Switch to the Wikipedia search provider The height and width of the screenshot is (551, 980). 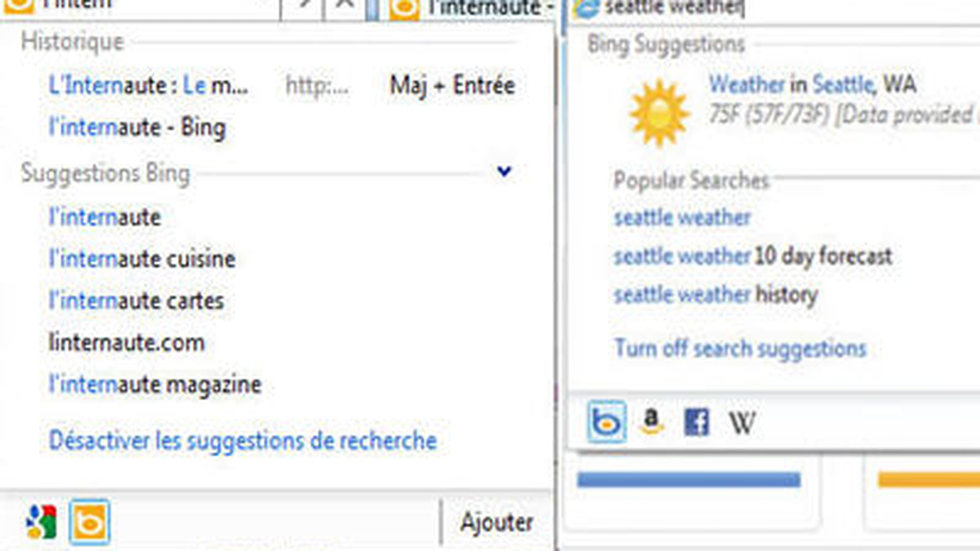[742, 423]
